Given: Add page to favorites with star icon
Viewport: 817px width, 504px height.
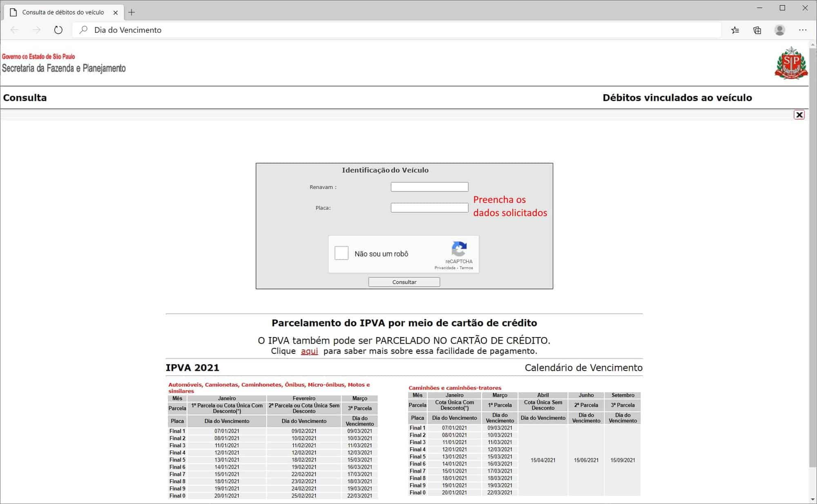Looking at the screenshot, I should [736, 30].
